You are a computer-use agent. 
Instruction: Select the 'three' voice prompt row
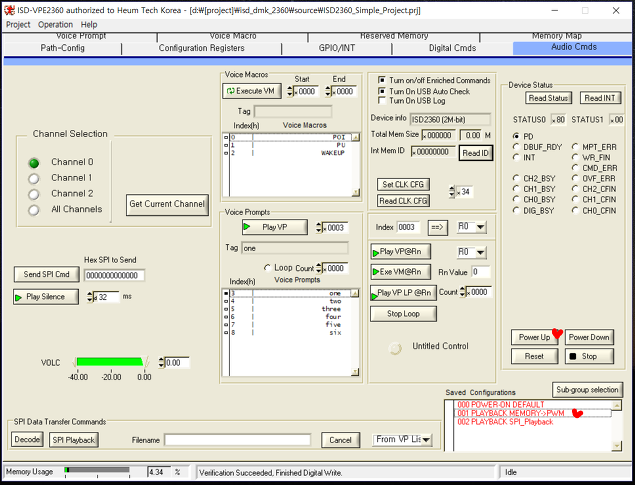pyautogui.click(x=291, y=309)
